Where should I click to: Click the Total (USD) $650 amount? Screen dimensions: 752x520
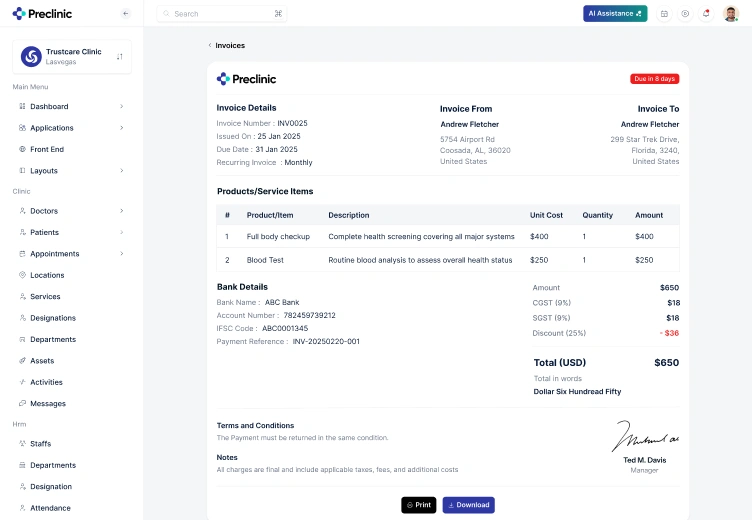pyautogui.click(x=667, y=363)
